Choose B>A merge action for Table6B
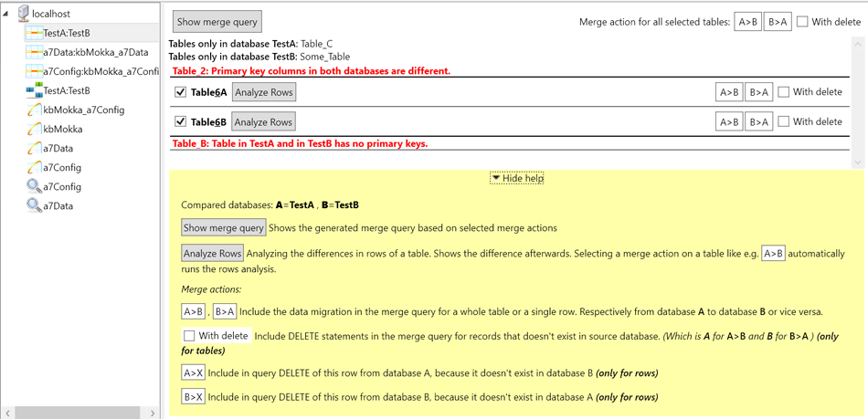Screen dimensions: 868x419 pyautogui.click(x=758, y=121)
